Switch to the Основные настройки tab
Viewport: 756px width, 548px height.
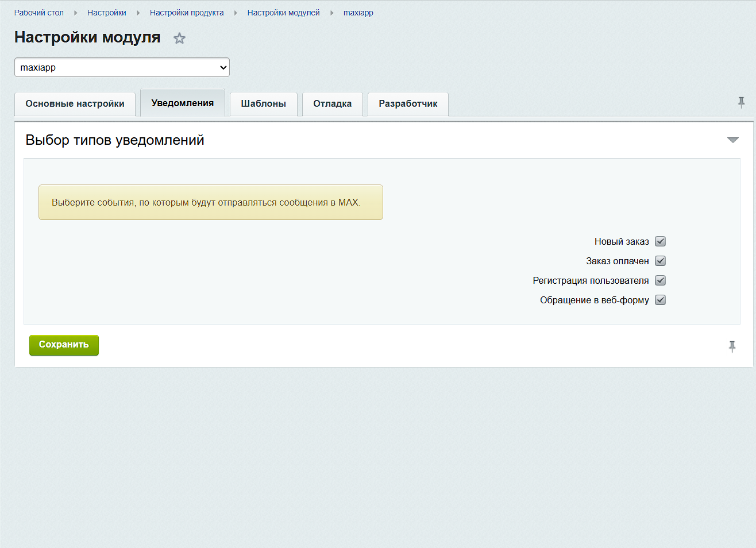tap(75, 104)
